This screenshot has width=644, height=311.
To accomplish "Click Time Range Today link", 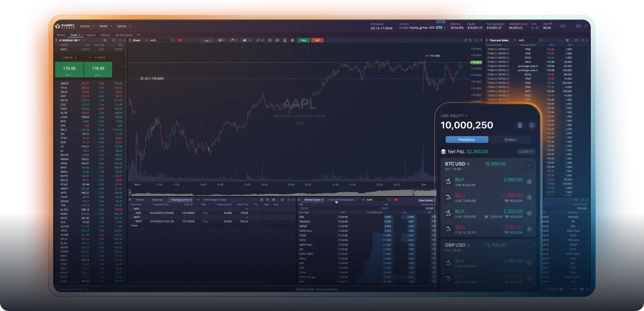I will (x=222, y=200).
